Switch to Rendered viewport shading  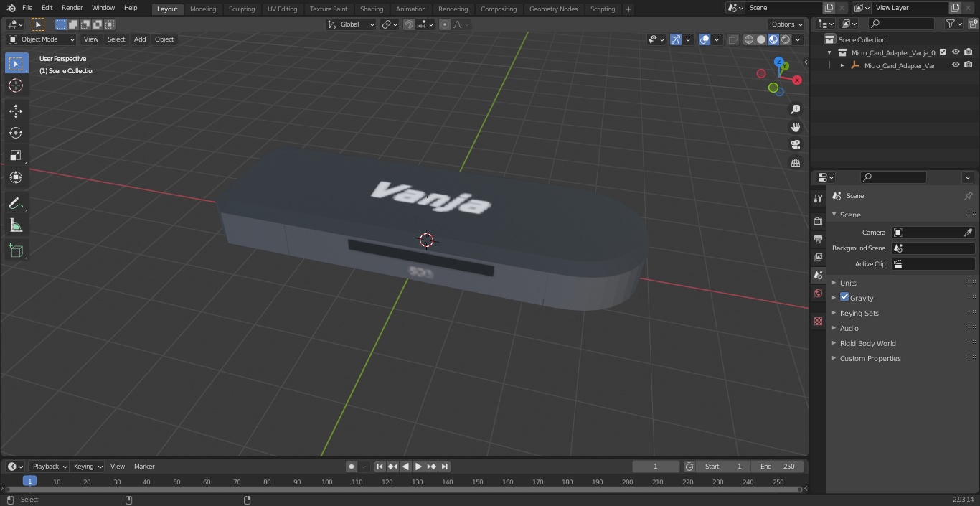point(786,39)
